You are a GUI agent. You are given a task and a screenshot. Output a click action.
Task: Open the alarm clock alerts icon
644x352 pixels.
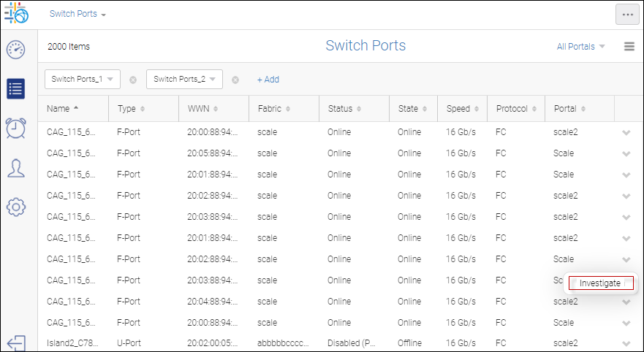click(x=16, y=128)
